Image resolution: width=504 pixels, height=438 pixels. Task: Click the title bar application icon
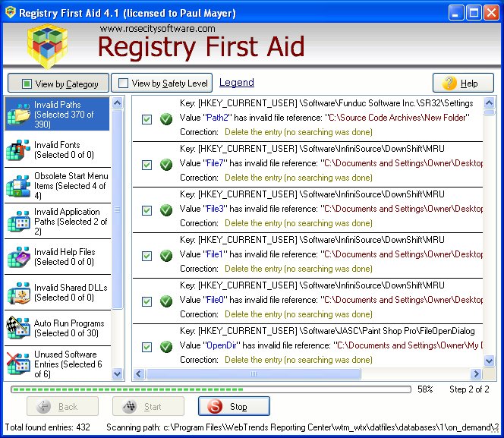coord(11,13)
